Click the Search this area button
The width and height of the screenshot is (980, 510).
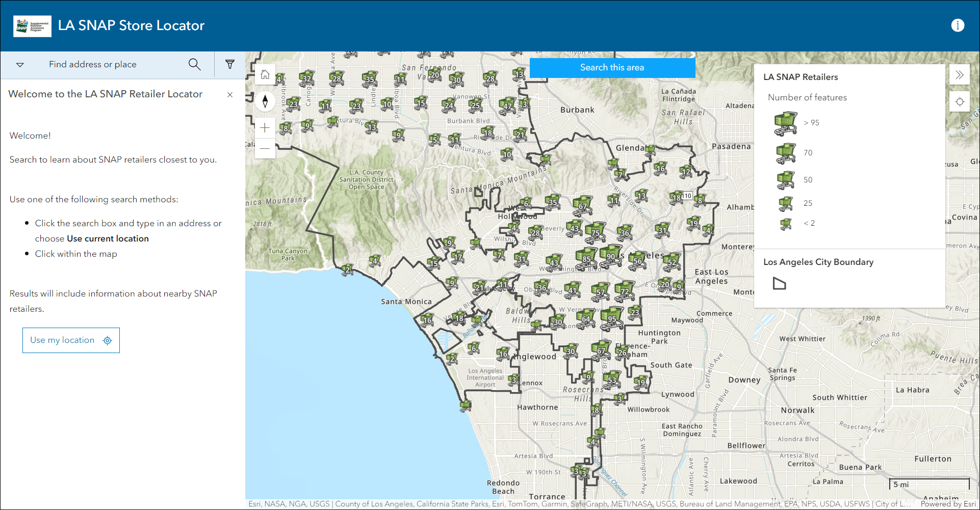(612, 68)
